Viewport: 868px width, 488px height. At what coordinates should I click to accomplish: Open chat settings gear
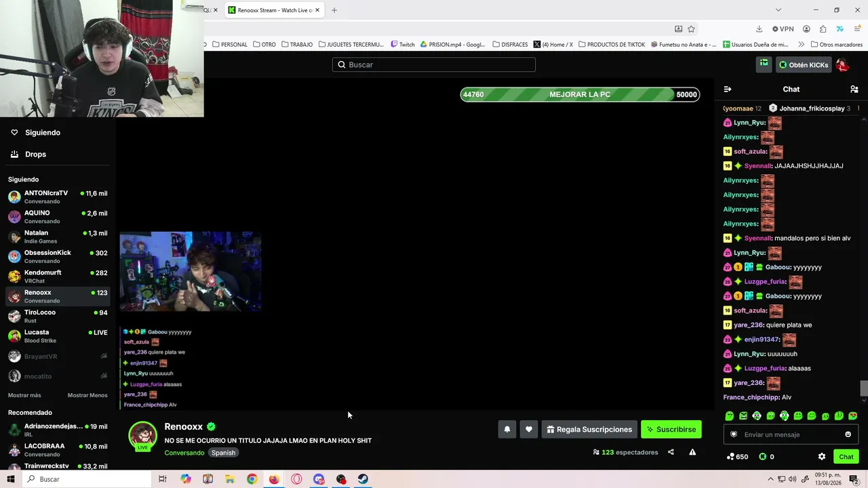(822, 457)
